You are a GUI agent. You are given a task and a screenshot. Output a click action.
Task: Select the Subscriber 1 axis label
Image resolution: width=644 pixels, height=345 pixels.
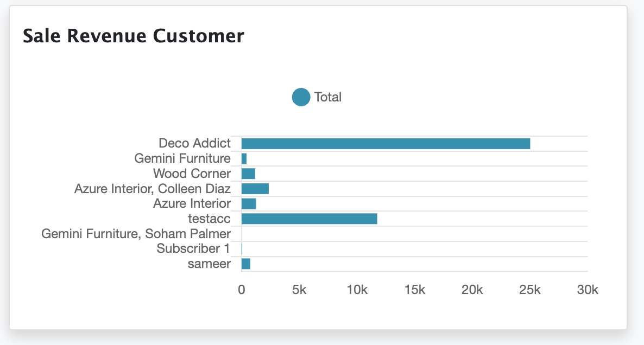[x=193, y=249]
